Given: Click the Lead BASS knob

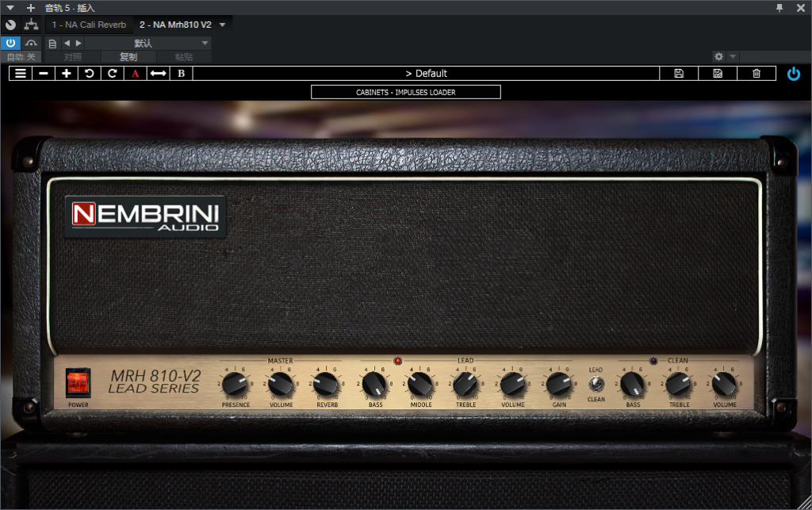Looking at the screenshot, I should 374,384.
